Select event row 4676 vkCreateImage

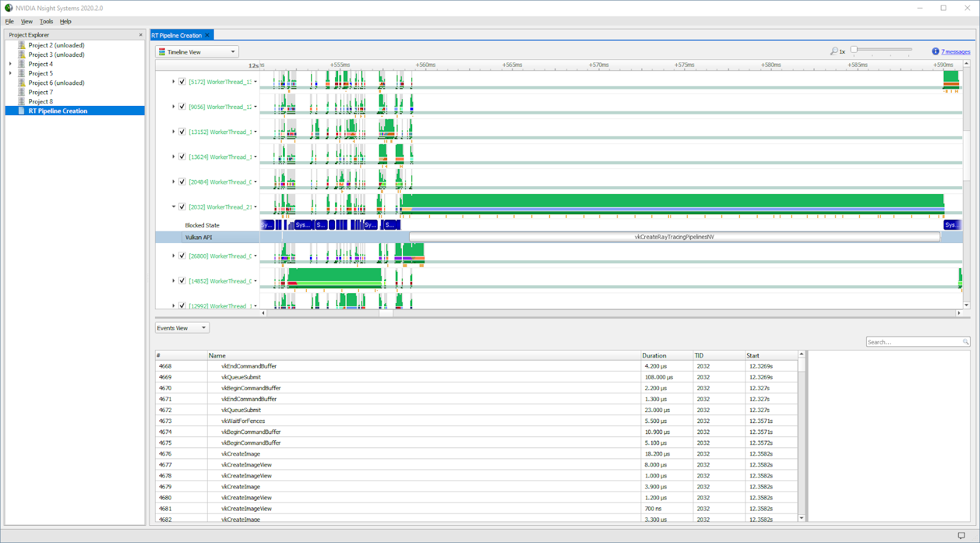click(x=477, y=454)
